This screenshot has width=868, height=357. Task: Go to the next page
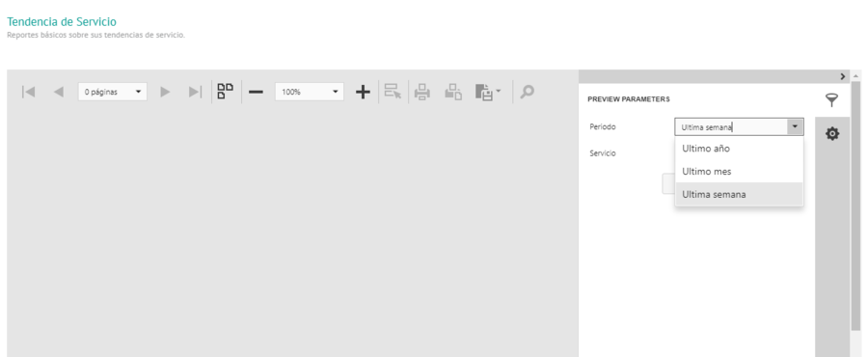[x=165, y=92]
